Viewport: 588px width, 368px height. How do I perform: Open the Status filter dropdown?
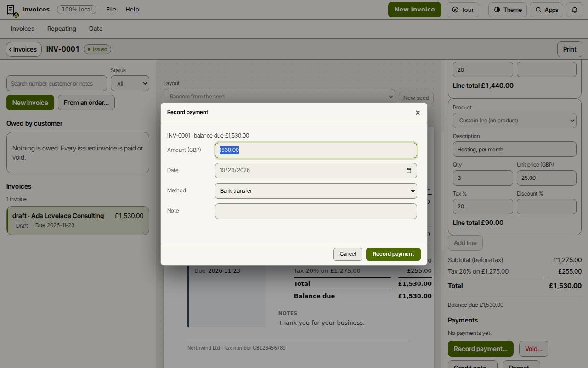coord(130,83)
